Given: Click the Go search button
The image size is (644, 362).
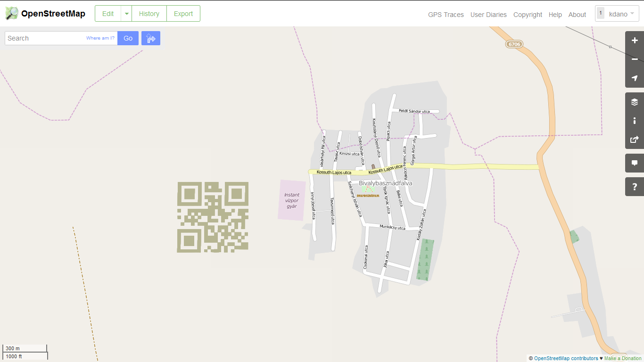Looking at the screenshot, I should [128, 38].
